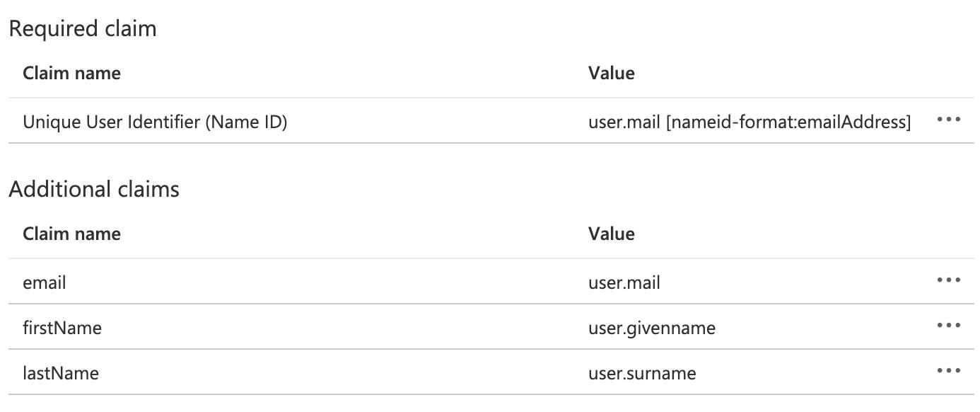Click the user.surname value
980x412 pixels.
(641, 373)
